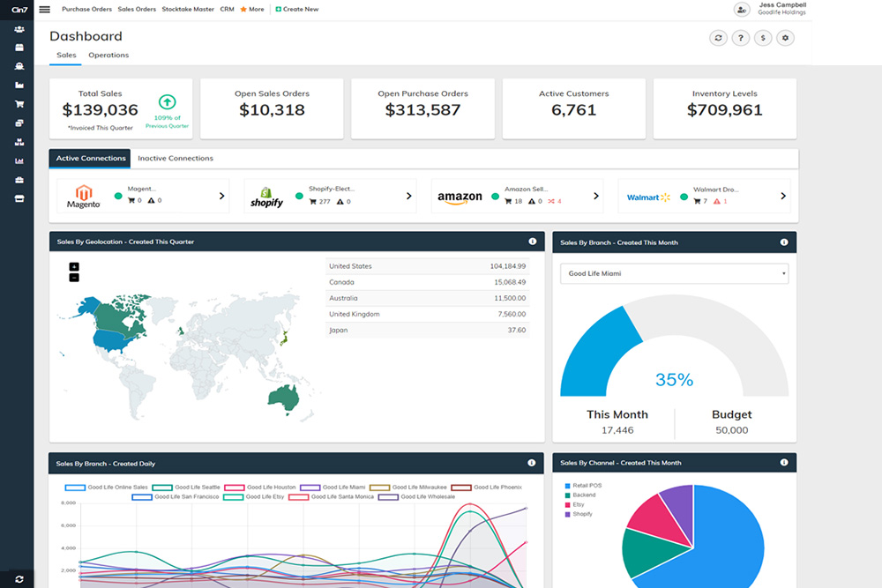Zoom out on the geolocation map
Image resolution: width=882 pixels, height=588 pixels.
pos(74,278)
